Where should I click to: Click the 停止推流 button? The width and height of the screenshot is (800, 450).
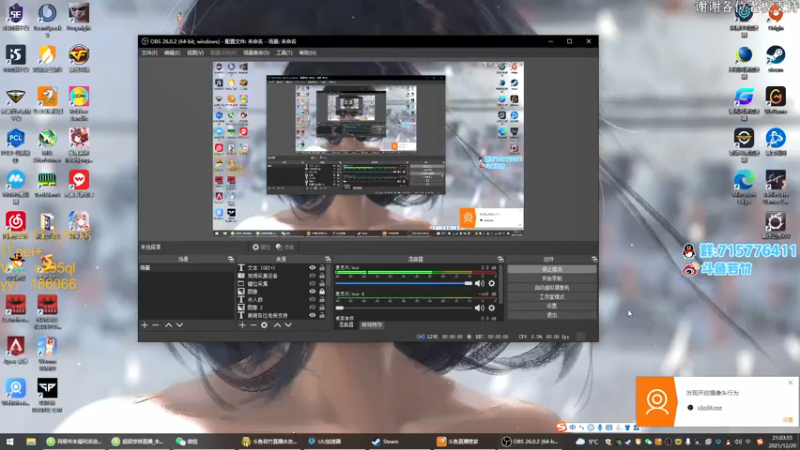click(552, 269)
